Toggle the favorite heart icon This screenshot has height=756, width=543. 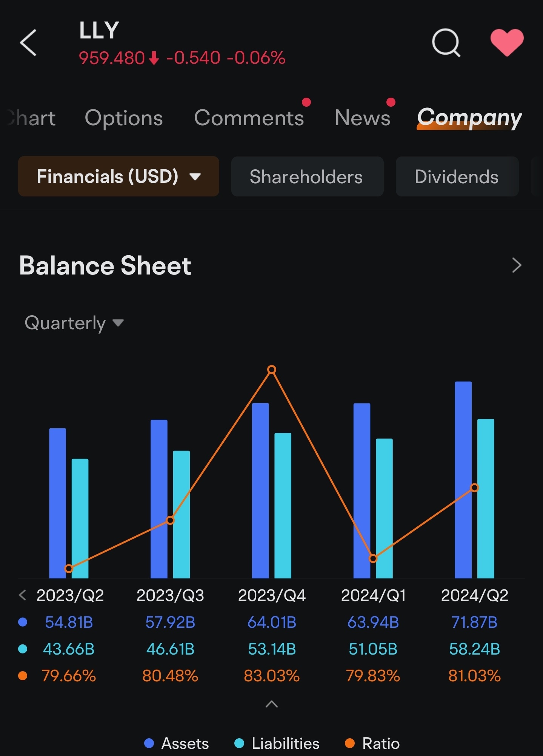point(507,42)
